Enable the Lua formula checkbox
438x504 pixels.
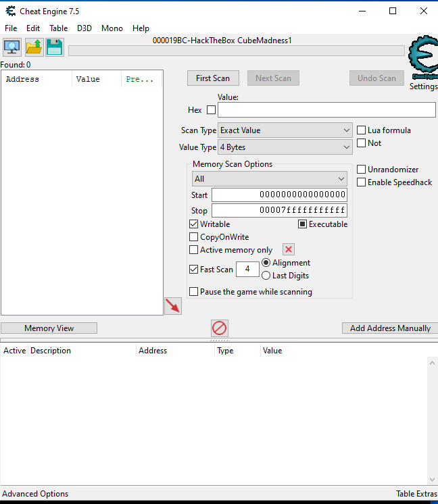(x=361, y=130)
